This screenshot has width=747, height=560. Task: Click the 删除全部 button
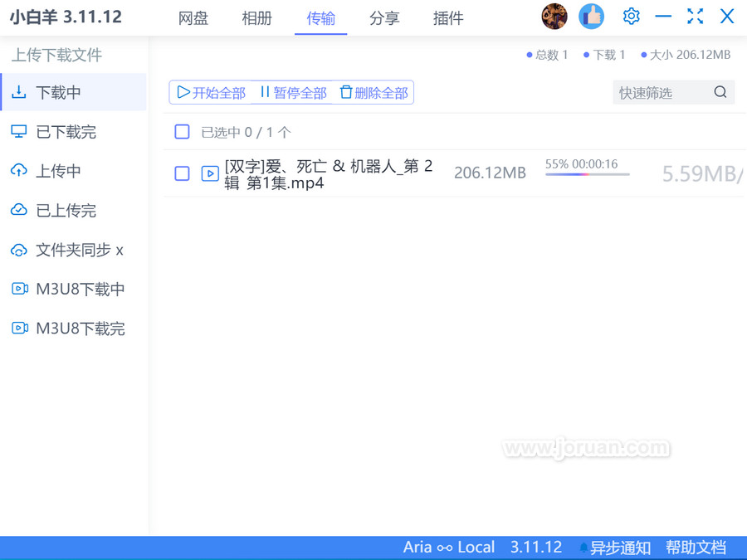tap(373, 93)
